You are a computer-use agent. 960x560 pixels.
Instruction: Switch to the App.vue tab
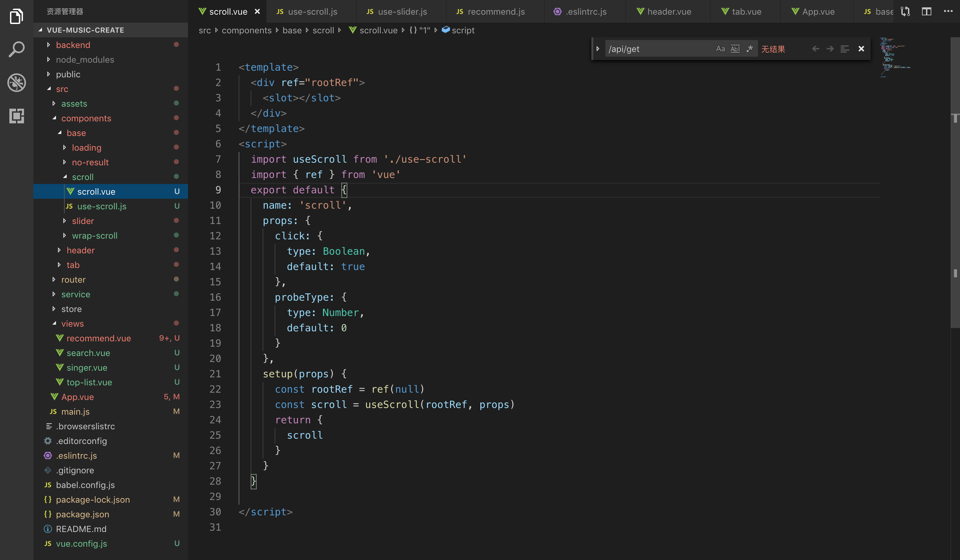coord(816,11)
